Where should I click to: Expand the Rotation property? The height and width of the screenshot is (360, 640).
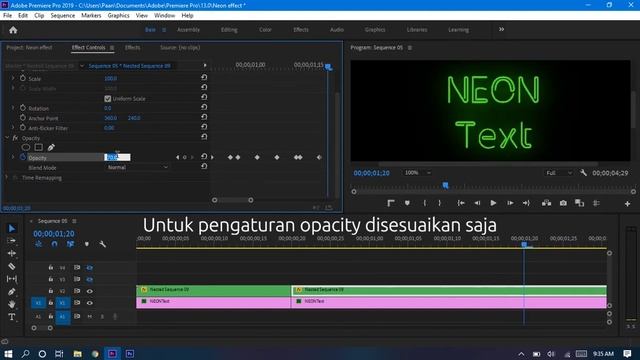pos(13,108)
